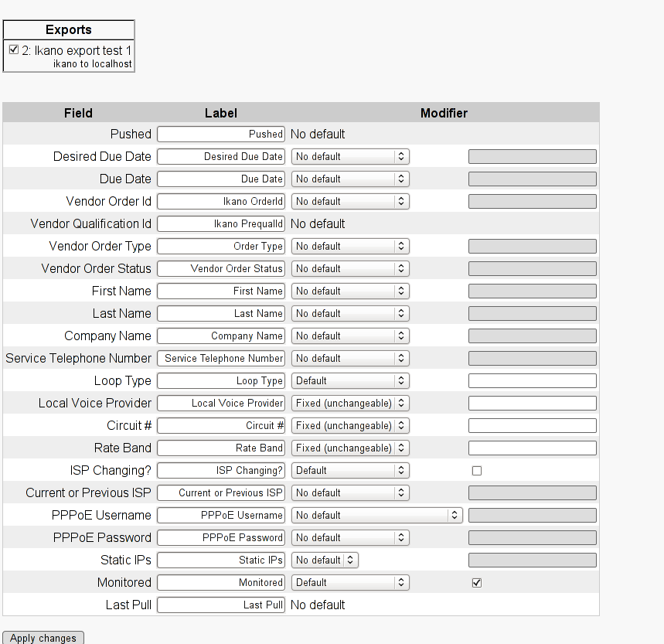This screenshot has width=664, height=644.
Task: Click the Loop Type default value field
Action: pos(532,381)
